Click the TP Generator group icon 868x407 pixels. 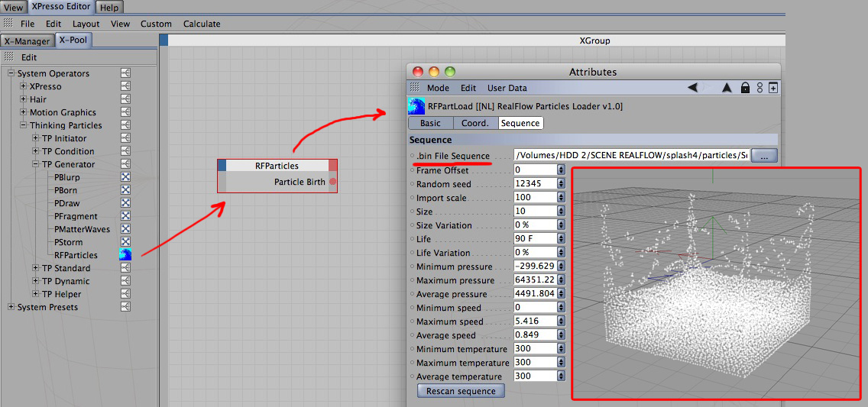click(125, 164)
